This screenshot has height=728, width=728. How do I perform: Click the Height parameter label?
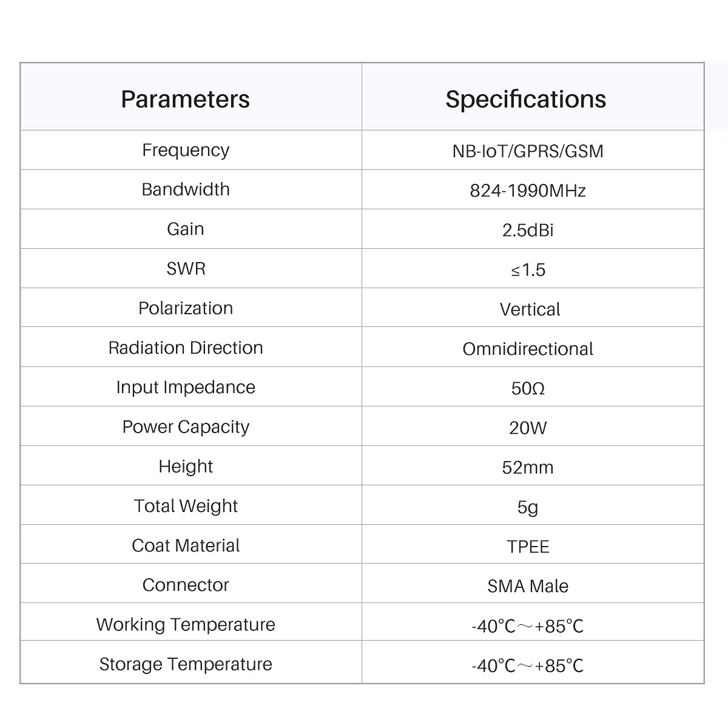point(186,466)
